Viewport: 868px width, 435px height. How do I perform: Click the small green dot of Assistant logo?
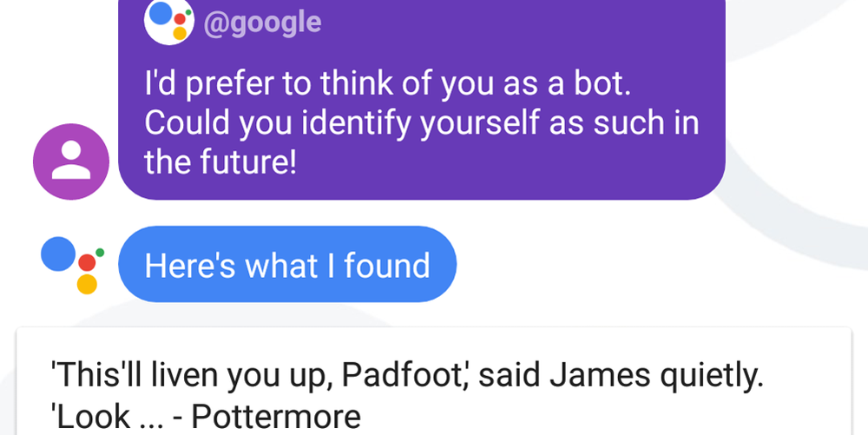100,253
